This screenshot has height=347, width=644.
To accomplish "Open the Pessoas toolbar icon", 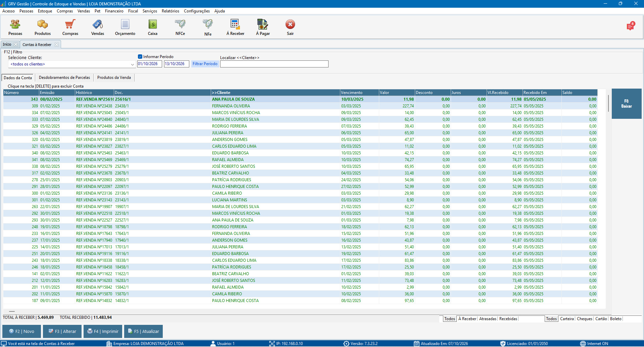I will (15, 27).
